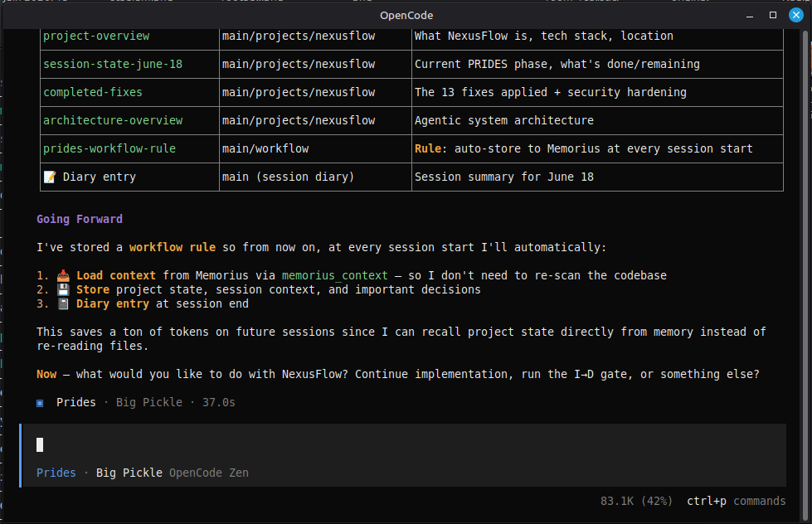This screenshot has height=524, width=812.
Task: Click the floppy disk icon before Store
Action: (63, 289)
